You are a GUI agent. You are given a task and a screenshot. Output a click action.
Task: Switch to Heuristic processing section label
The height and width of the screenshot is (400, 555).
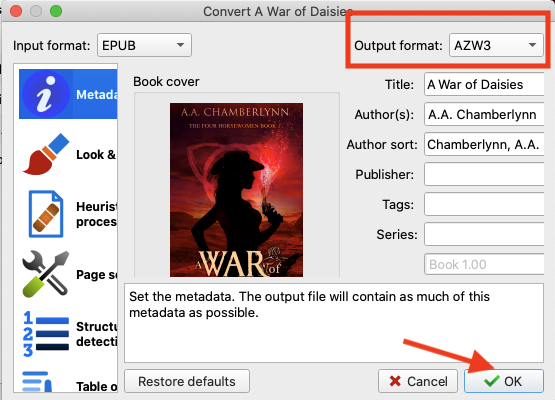coord(96,214)
